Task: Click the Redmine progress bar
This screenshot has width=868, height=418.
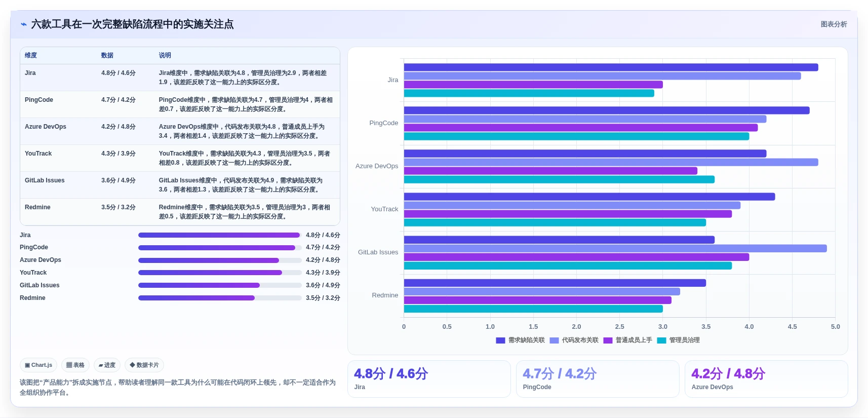Action: pyautogui.click(x=220, y=298)
